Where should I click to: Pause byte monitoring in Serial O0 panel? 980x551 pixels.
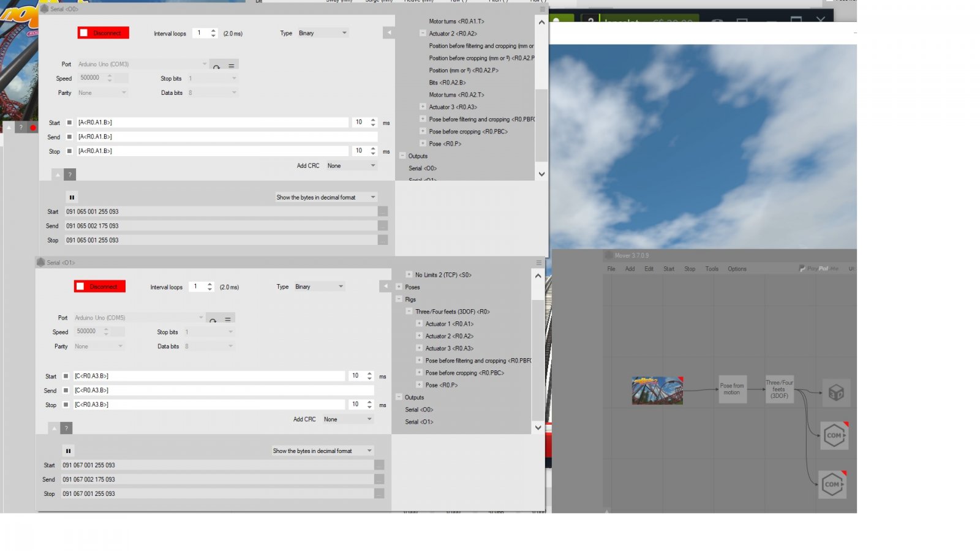click(72, 197)
